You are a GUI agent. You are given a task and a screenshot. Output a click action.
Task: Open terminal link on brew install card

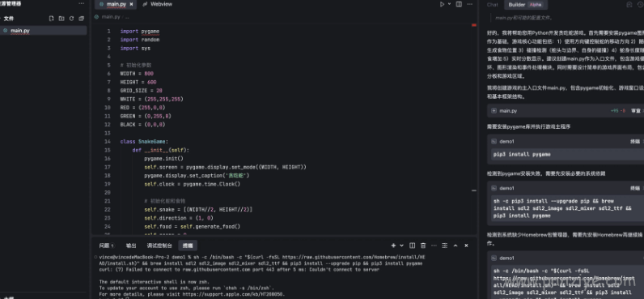click(x=635, y=188)
